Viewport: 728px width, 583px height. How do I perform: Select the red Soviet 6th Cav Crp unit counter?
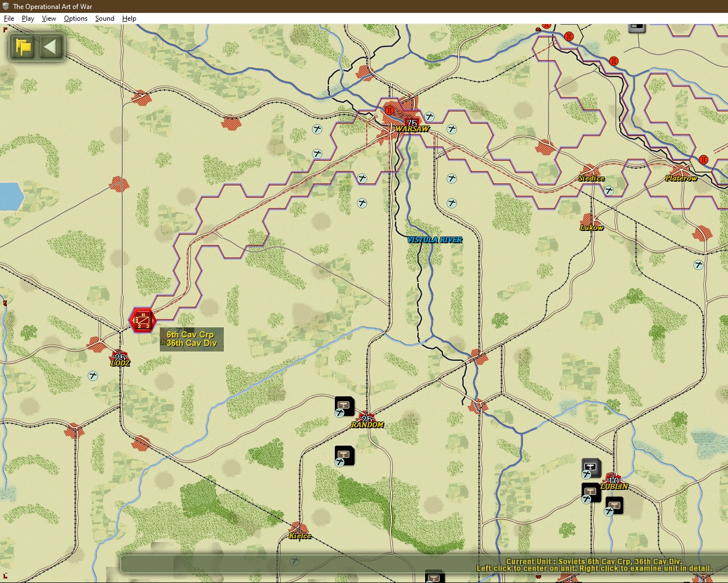tap(142, 320)
